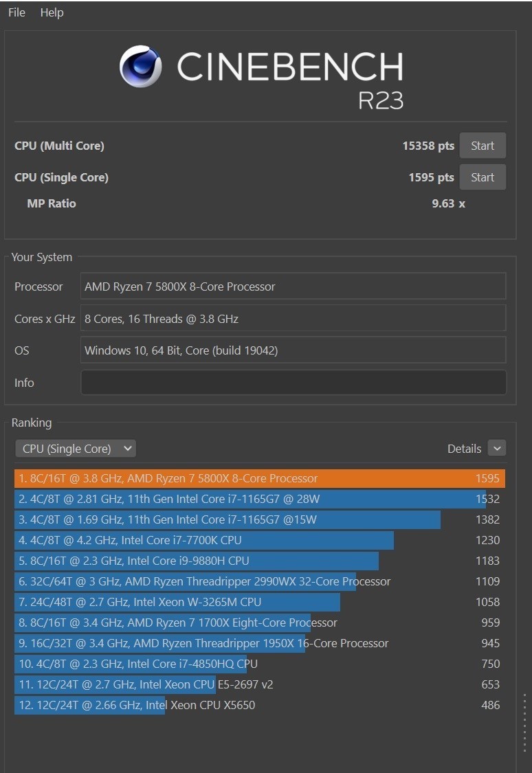Click the Details label in Ranking

pos(464,449)
